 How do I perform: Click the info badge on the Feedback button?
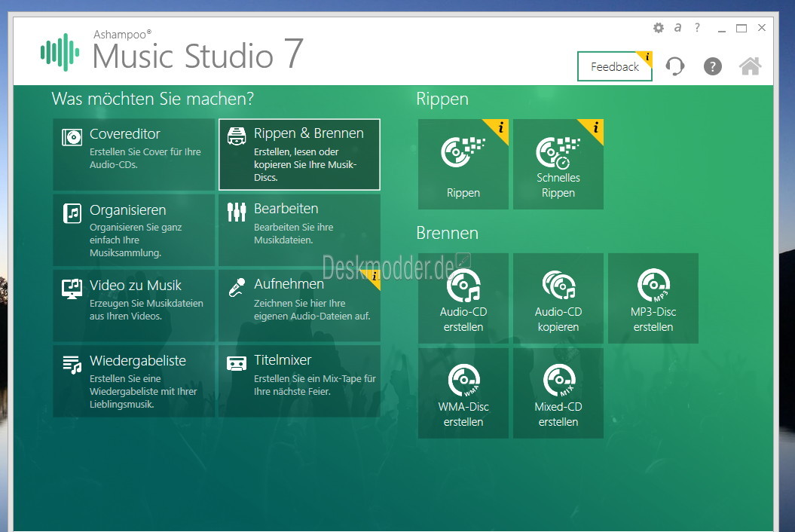pos(647,57)
